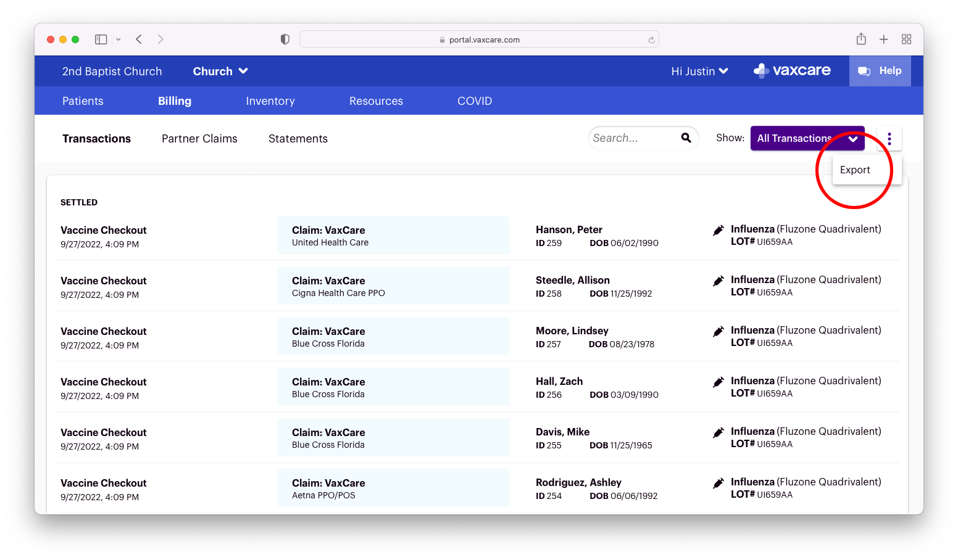958x560 pixels.
Task: Expand the All Transactions filter dropdown
Action: pyautogui.click(x=807, y=139)
